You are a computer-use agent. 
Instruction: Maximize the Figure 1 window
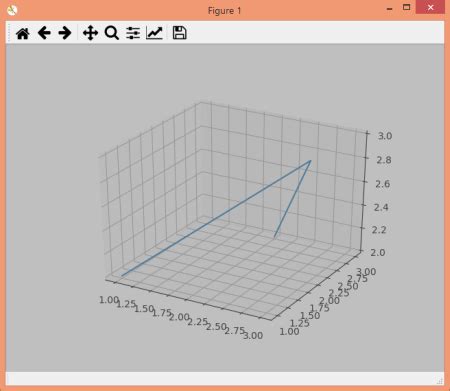click(406, 7)
